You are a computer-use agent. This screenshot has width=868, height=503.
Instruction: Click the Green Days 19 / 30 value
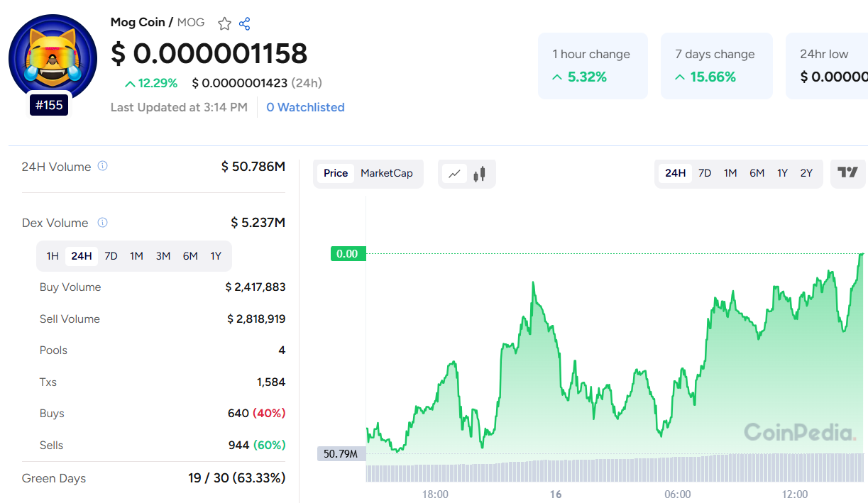[x=237, y=478]
